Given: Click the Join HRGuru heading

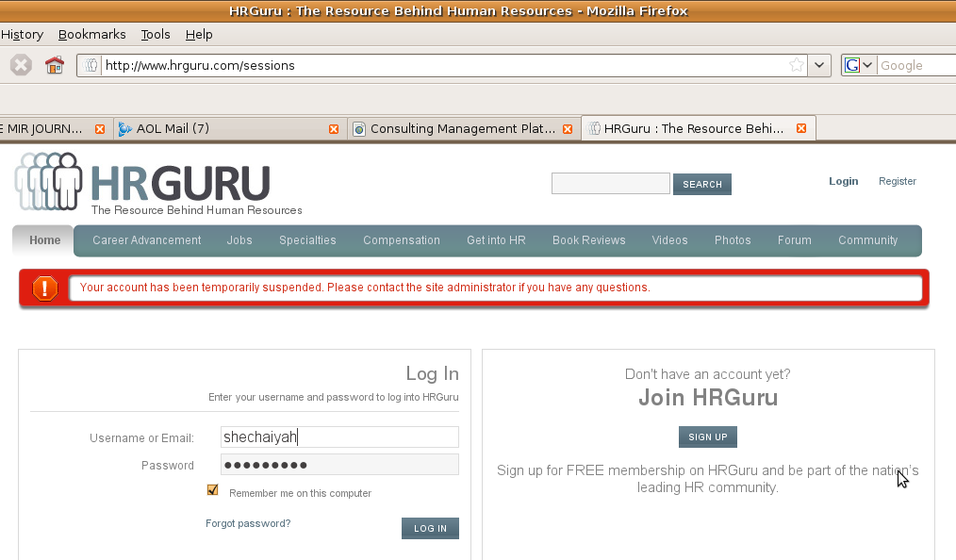Looking at the screenshot, I should (x=708, y=397).
